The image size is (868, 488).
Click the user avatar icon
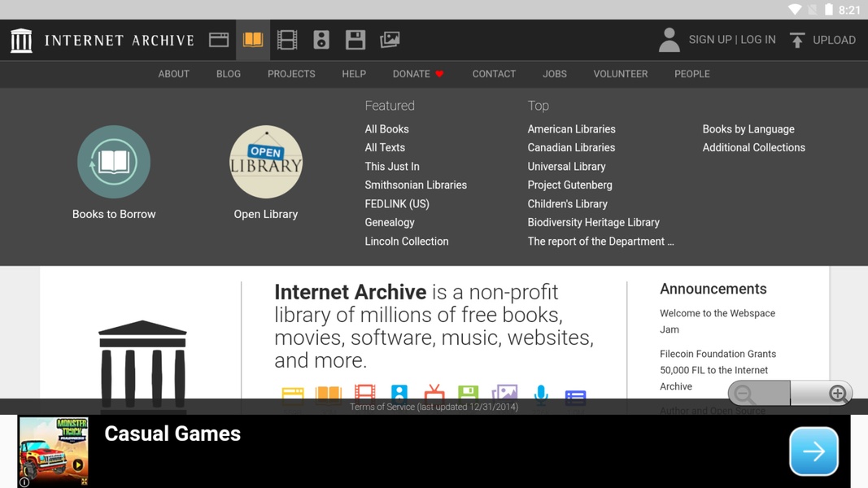point(669,40)
